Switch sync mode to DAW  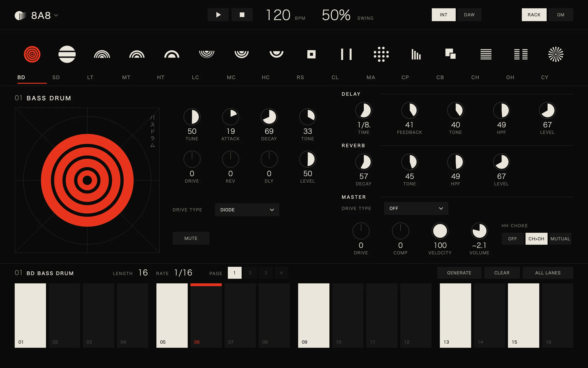(469, 14)
